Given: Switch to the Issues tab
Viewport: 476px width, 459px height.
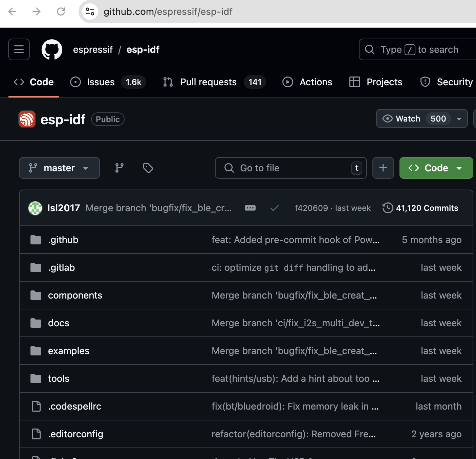Looking at the screenshot, I should [x=108, y=82].
